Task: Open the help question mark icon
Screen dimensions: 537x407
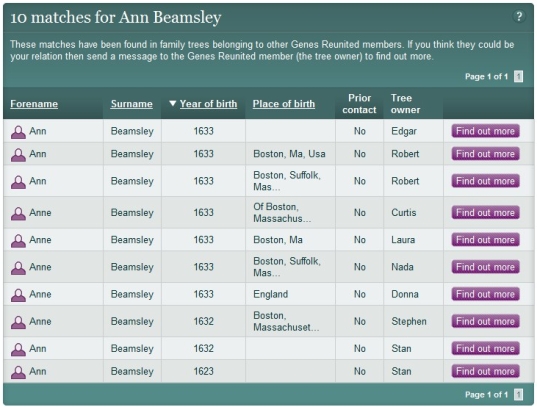Action: point(519,16)
